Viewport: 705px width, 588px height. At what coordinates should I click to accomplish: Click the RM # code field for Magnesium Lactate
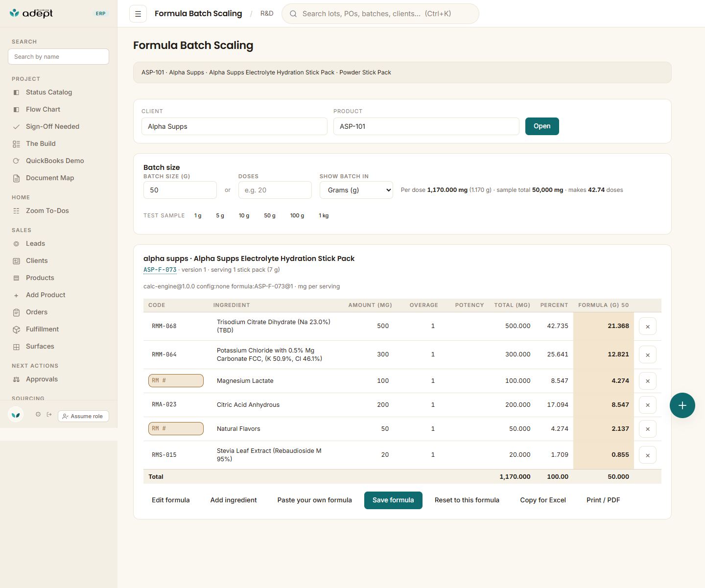coord(176,381)
